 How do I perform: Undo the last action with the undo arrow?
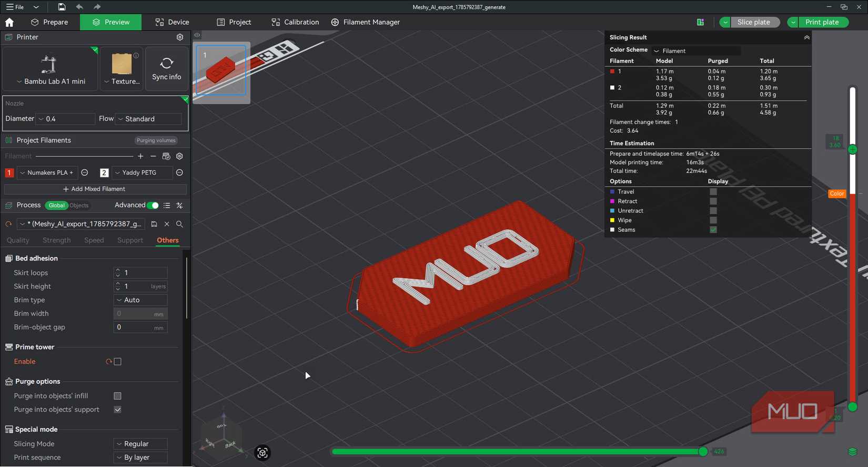coord(79,7)
